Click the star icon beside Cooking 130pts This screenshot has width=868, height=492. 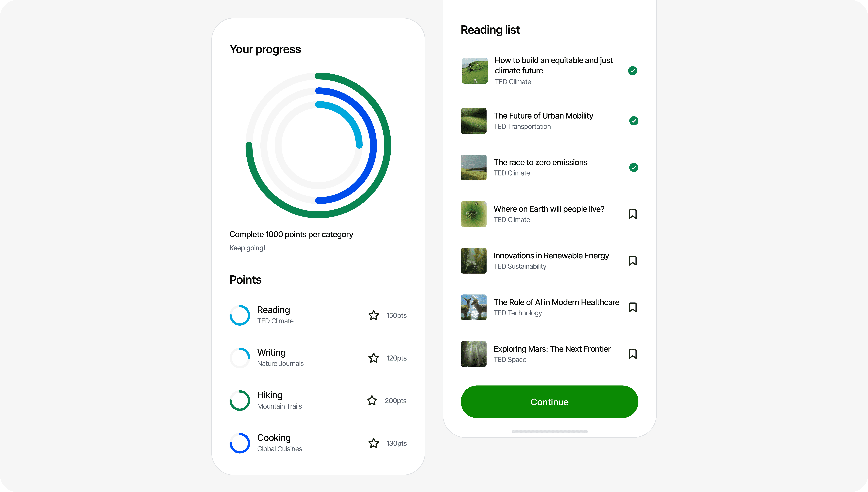(x=373, y=443)
